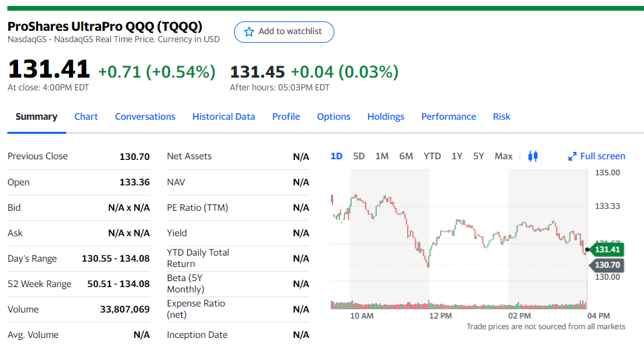The width and height of the screenshot is (644, 352).
Task: Click the After hours: 05:03PM EDT text
Action: coord(280,88)
